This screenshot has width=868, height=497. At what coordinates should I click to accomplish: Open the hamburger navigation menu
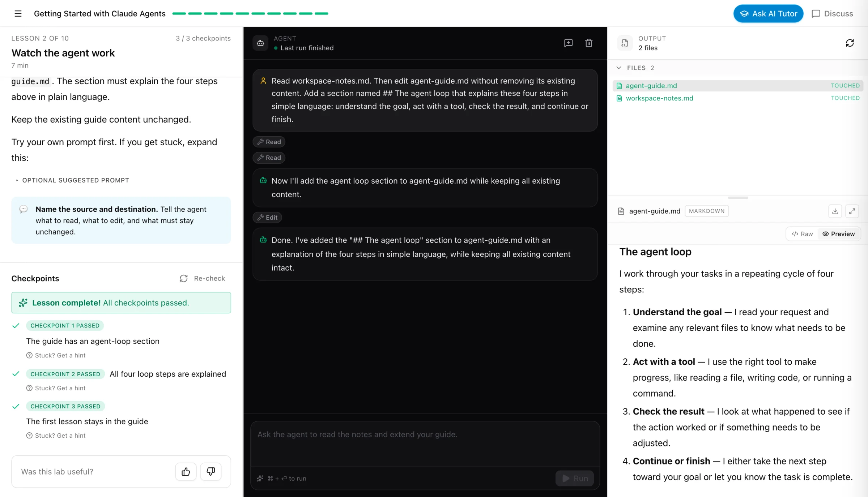[x=18, y=14]
